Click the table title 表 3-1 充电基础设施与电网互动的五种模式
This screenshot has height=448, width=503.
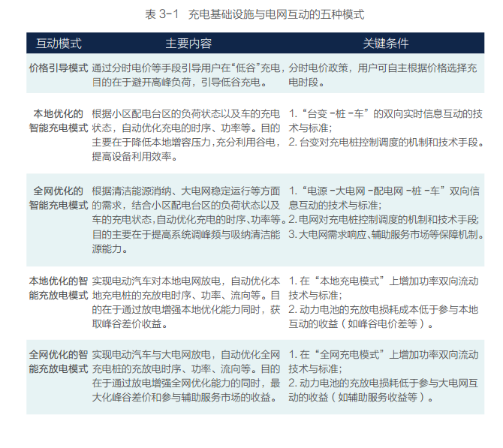coord(252,14)
